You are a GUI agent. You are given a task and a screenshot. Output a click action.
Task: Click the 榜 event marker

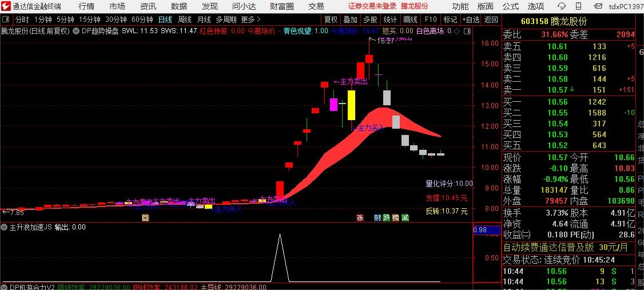[x=396, y=218]
